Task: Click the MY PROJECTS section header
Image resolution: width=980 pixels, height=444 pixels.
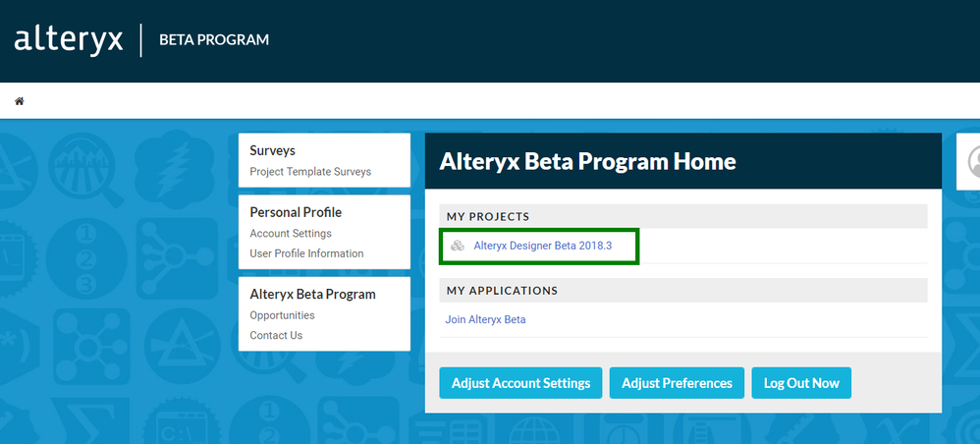Action: [x=488, y=216]
